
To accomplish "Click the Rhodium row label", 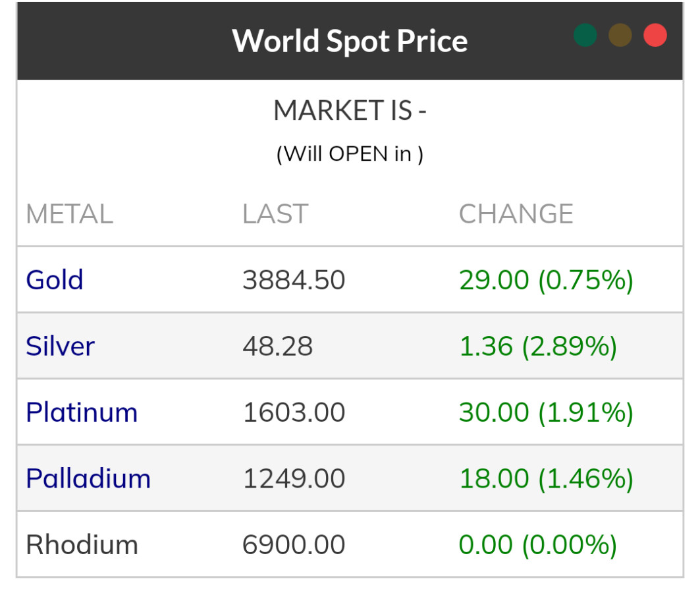I will coord(82,545).
